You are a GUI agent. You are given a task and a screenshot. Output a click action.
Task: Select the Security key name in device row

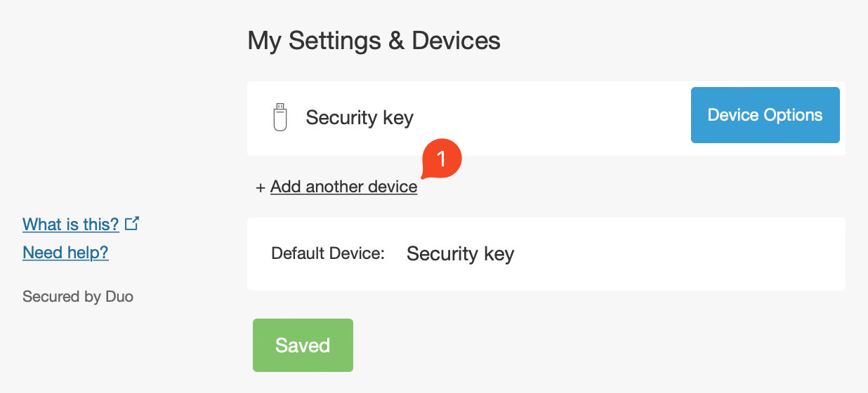pos(360,117)
